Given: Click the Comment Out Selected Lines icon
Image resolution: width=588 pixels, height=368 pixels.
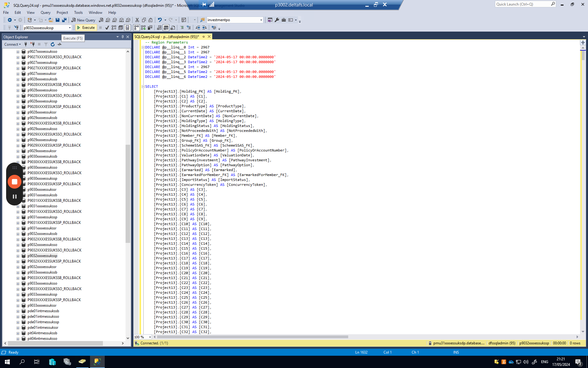Looking at the screenshot, I should coord(182,28).
